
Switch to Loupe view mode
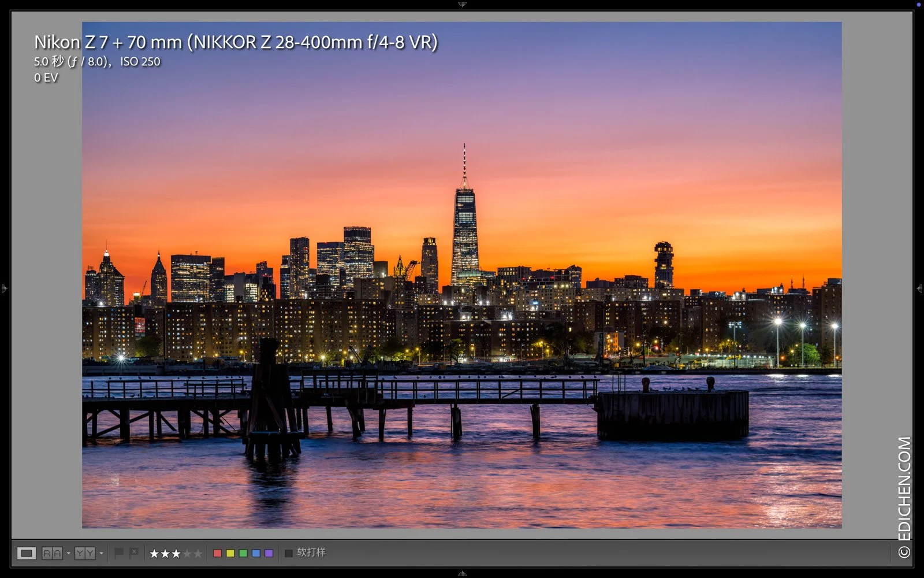pos(26,553)
